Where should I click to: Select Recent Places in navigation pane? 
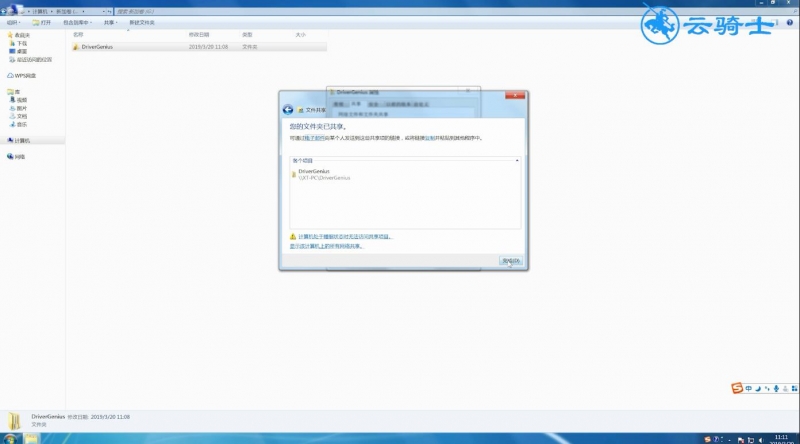coord(31,60)
